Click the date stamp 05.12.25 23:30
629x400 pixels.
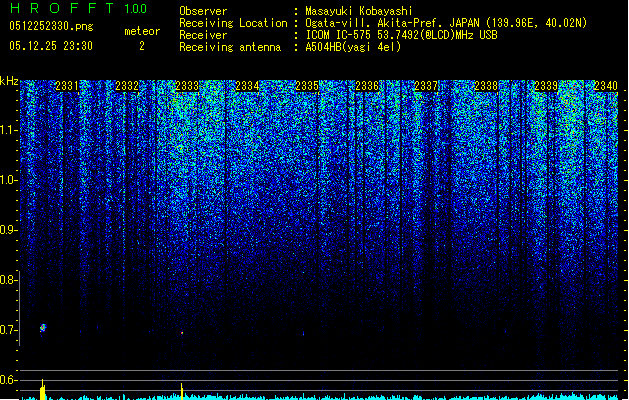(51, 46)
